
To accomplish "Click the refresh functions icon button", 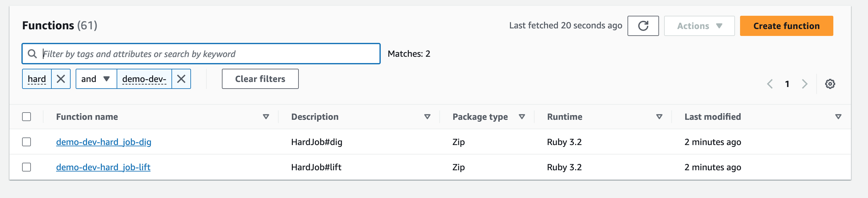I will 643,26.
